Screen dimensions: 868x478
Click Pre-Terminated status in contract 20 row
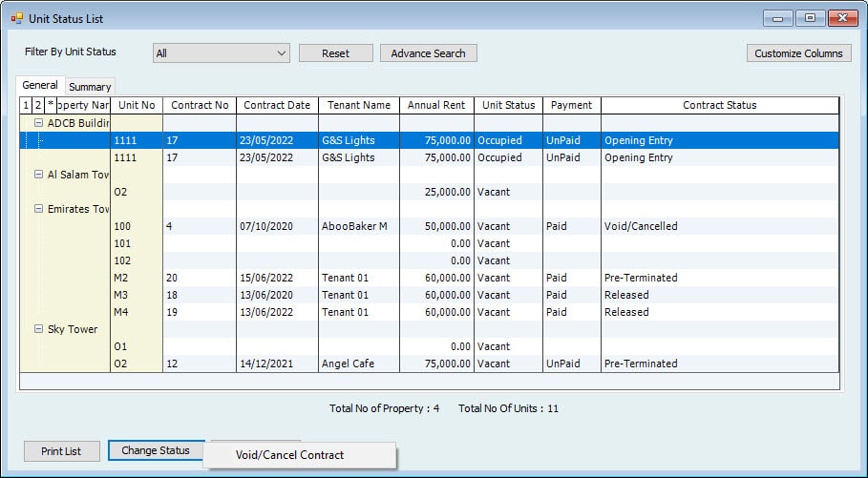tap(720, 278)
